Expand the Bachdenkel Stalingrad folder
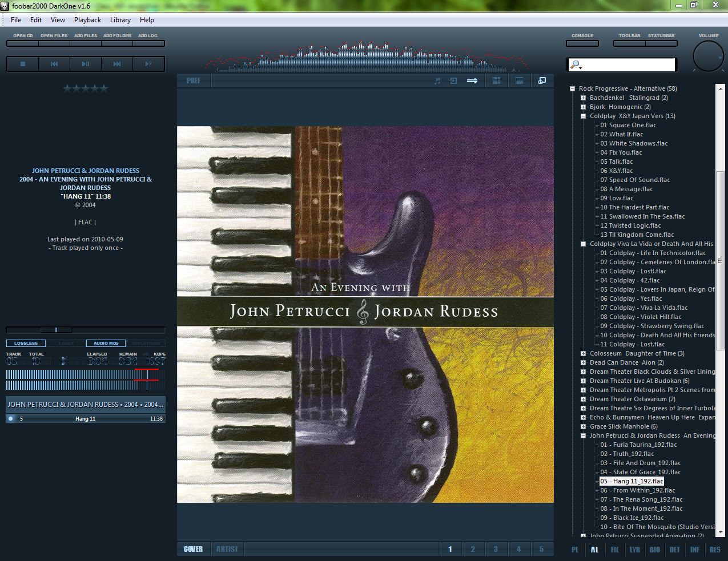Image resolution: width=728 pixels, height=561 pixels. [583, 98]
